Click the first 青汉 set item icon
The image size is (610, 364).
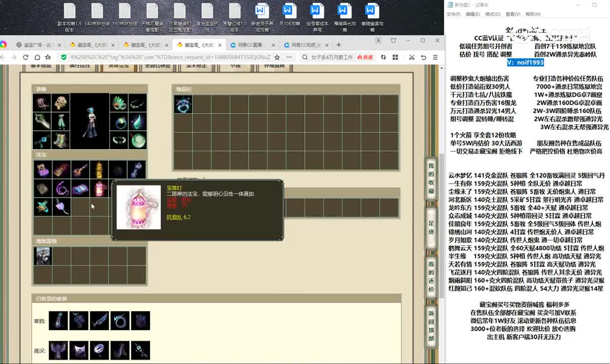click(x=58, y=350)
